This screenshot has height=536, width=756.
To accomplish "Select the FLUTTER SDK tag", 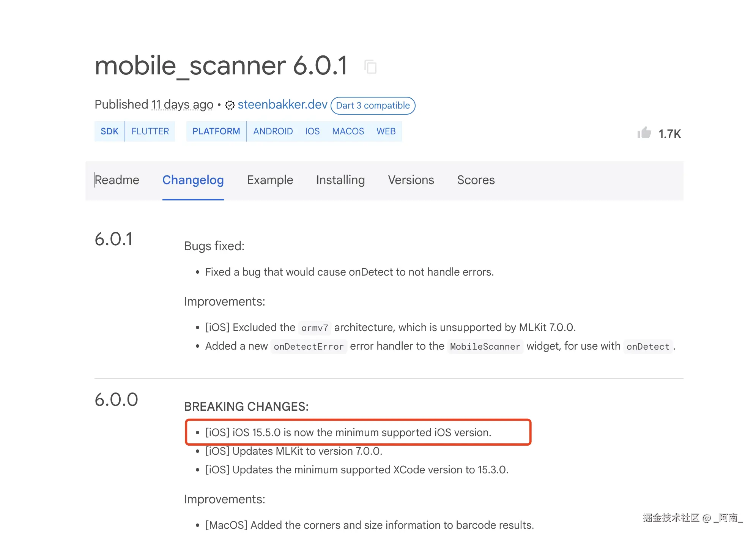I will (150, 131).
